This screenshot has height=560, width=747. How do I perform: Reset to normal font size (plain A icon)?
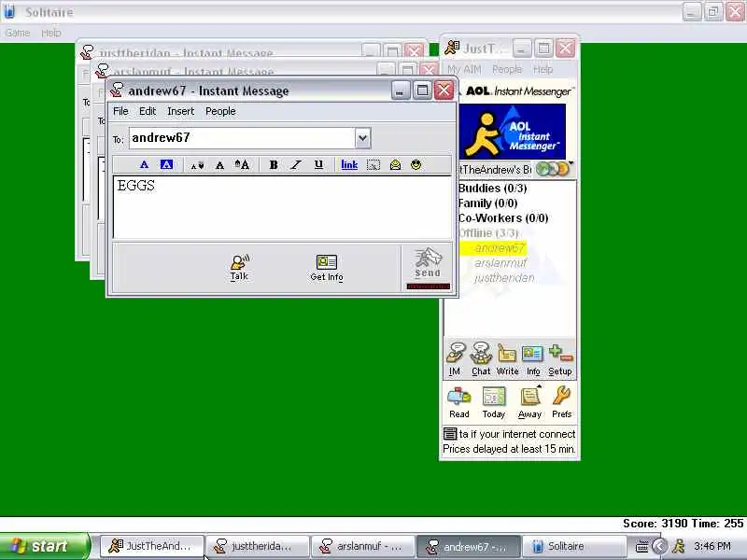pyautogui.click(x=219, y=165)
